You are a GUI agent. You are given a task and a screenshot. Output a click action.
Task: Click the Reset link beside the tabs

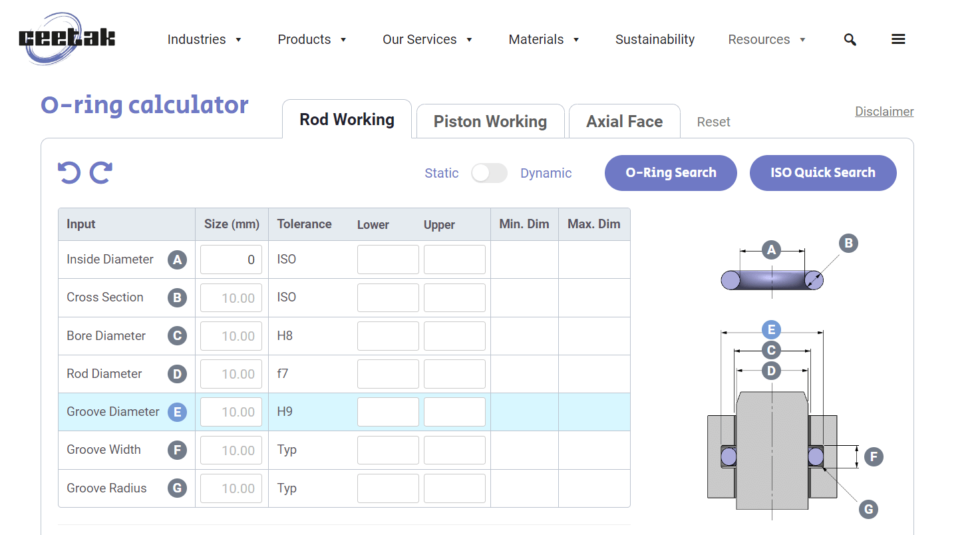713,122
